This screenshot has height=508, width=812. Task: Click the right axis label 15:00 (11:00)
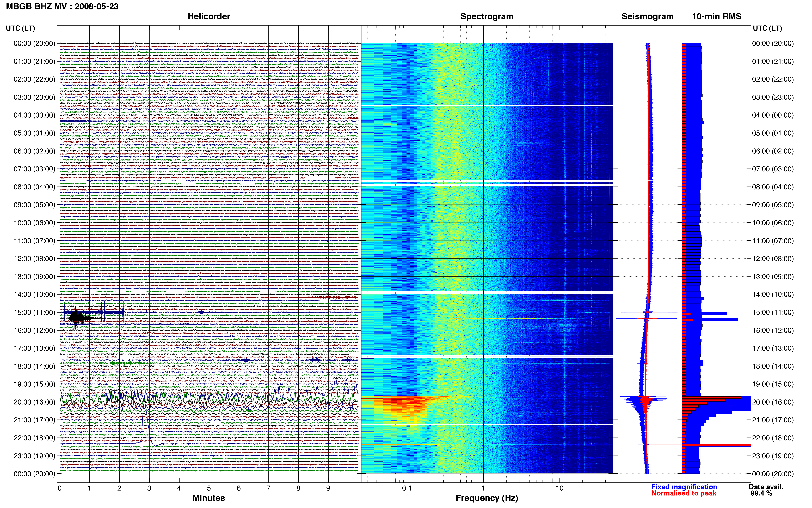point(773,312)
